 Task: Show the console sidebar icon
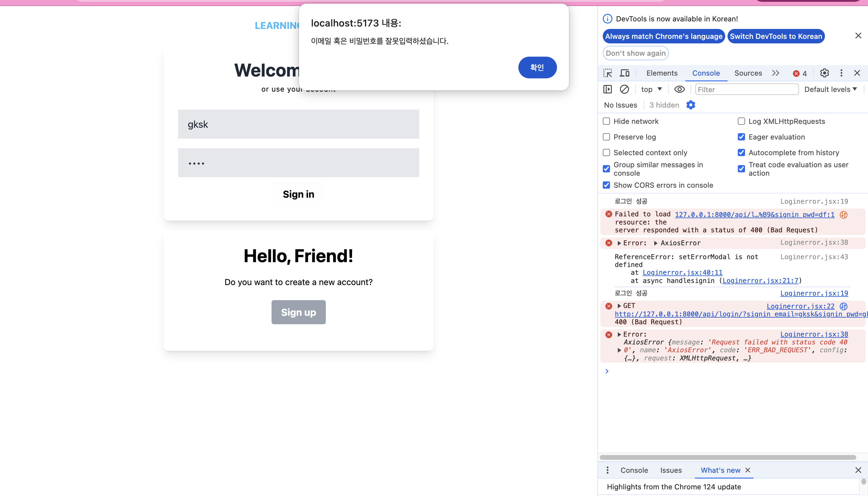[607, 89]
